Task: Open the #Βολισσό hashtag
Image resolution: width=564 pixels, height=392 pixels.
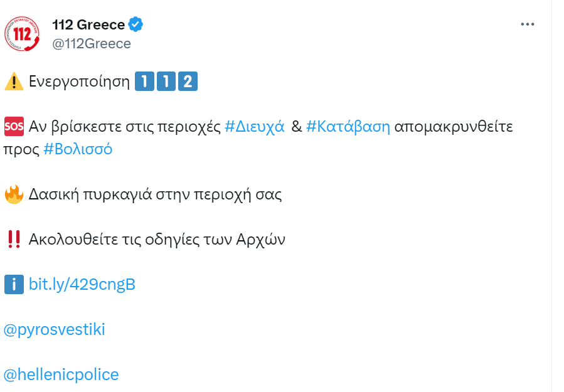Action: [x=78, y=149]
